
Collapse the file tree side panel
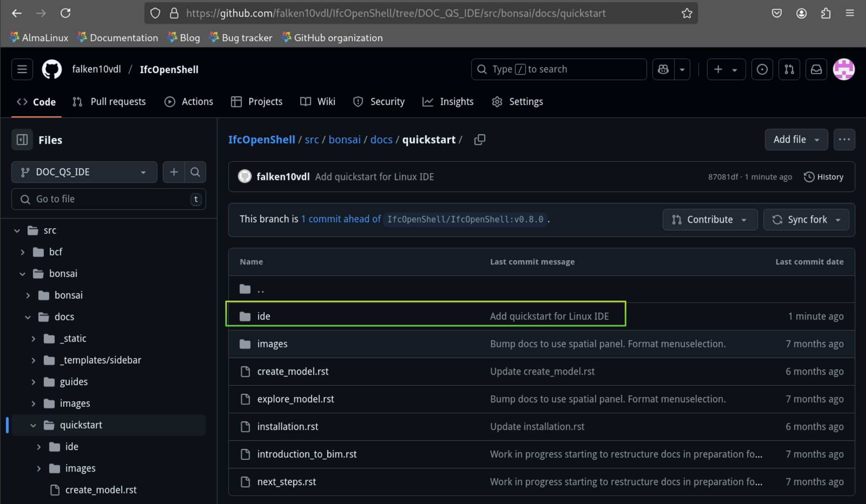[x=22, y=140]
